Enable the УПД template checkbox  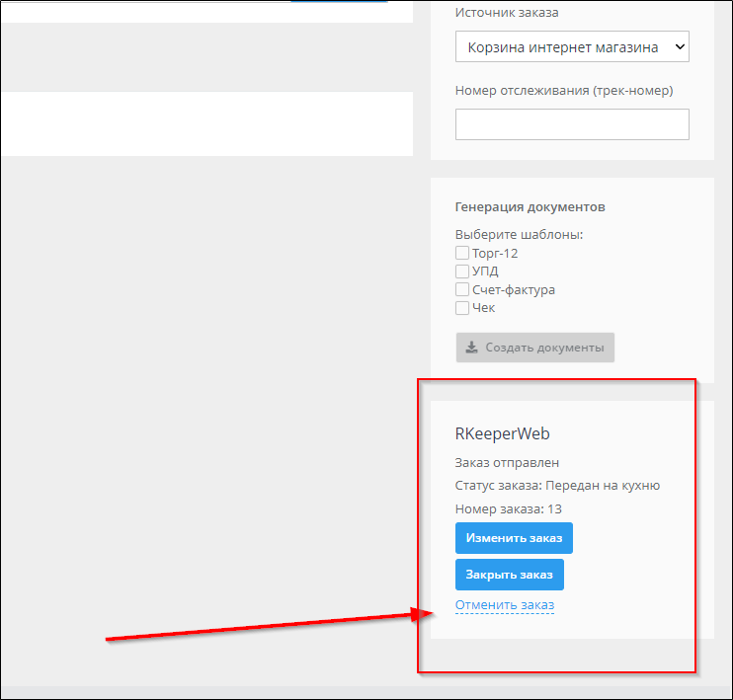[x=462, y=272]
